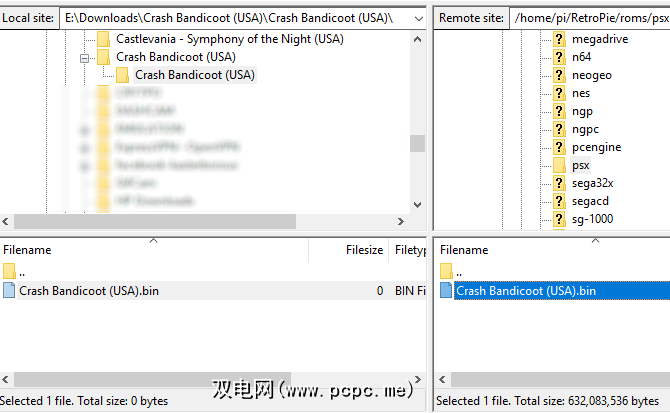The image size is (670, 413).
Task: Click local file list scroll right arrow
Action: [x=417, y=379]
